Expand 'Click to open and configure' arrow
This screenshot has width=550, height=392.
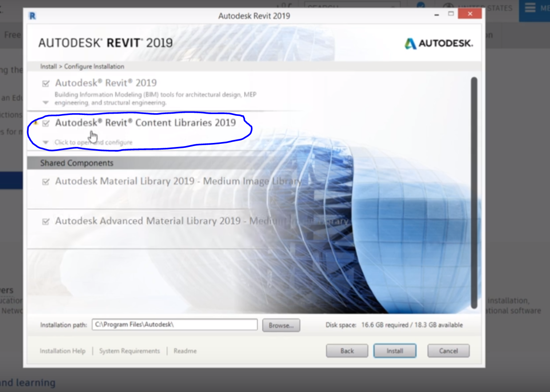(45, 143)
